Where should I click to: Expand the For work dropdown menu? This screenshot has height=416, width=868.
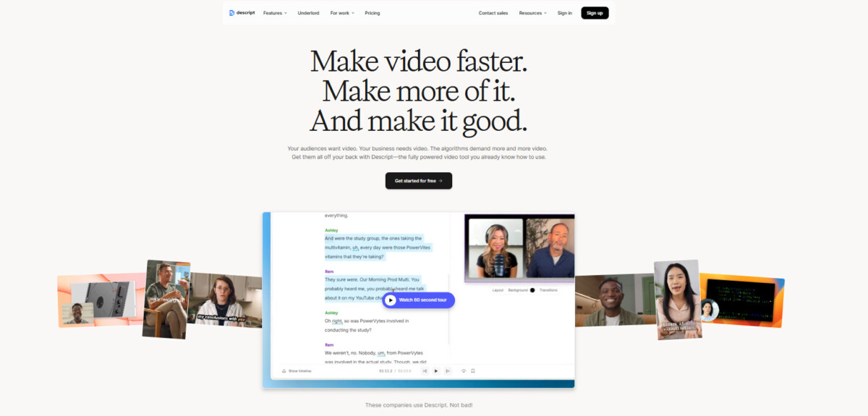(x=342, y=13)
